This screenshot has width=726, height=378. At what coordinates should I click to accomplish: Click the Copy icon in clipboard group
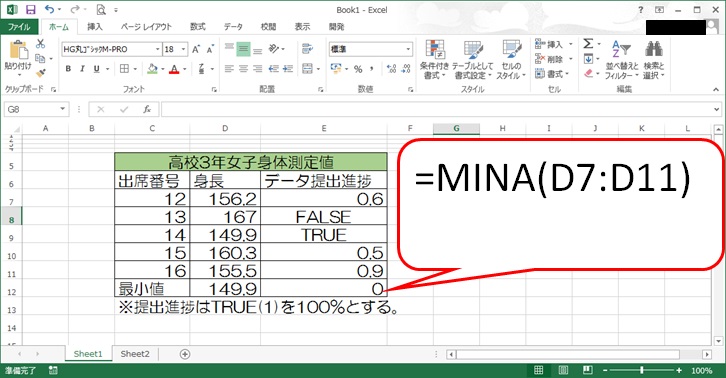[40, 58]
